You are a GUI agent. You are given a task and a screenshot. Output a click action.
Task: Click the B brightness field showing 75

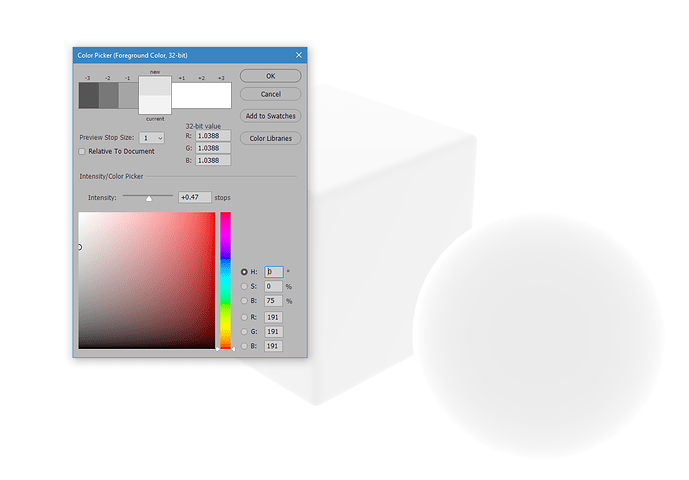coord(273,301)
